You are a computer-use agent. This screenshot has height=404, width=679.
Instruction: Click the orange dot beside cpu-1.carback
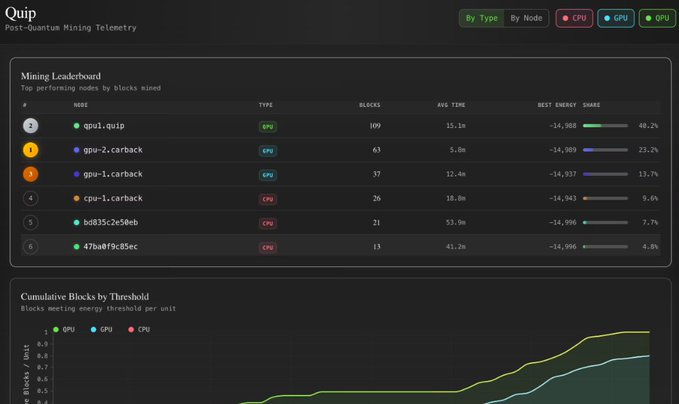pos(77,198)
